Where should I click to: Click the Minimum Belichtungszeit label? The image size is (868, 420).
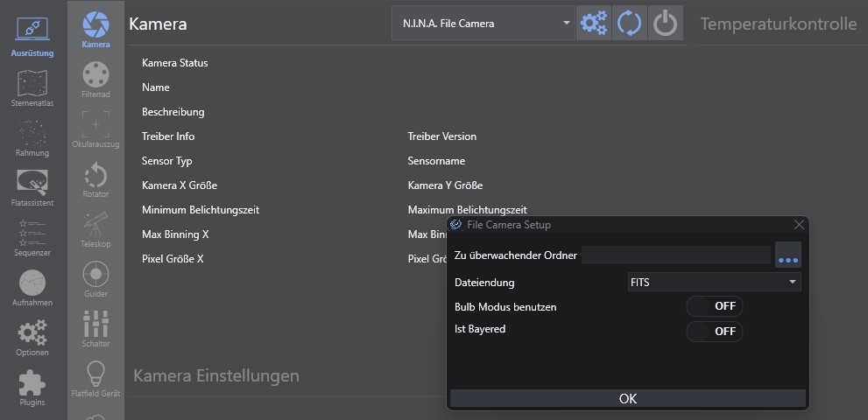(x=201, y=210)
